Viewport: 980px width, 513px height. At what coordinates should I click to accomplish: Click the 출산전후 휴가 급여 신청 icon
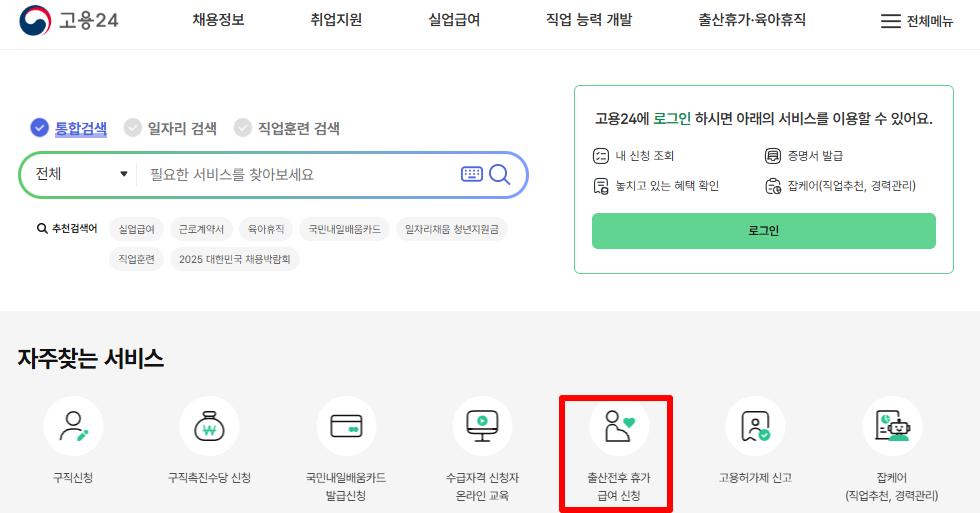pyautogui.click(x=619, y=426)
